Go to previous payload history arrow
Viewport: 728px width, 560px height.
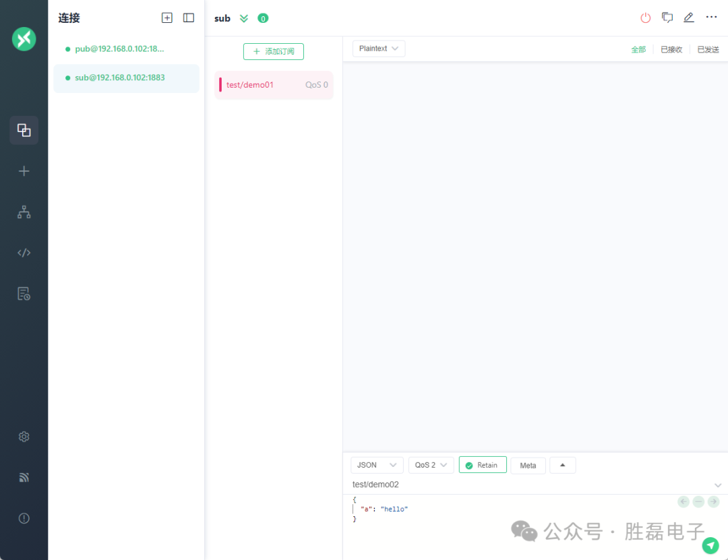point(684,501)
